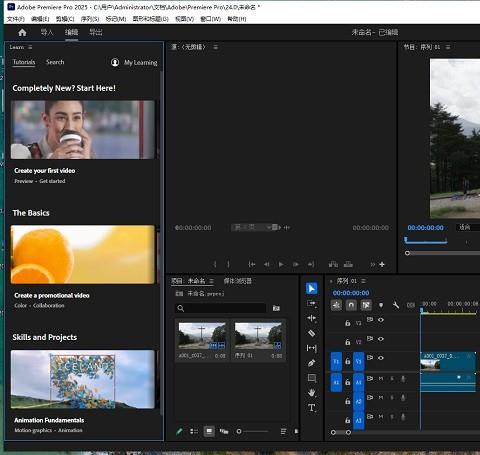Open Program monitor zoom fit dropdown
Image resolution: width=480 pixels, height=455 pixels.
pyautogui.click(x=468, y=227)
